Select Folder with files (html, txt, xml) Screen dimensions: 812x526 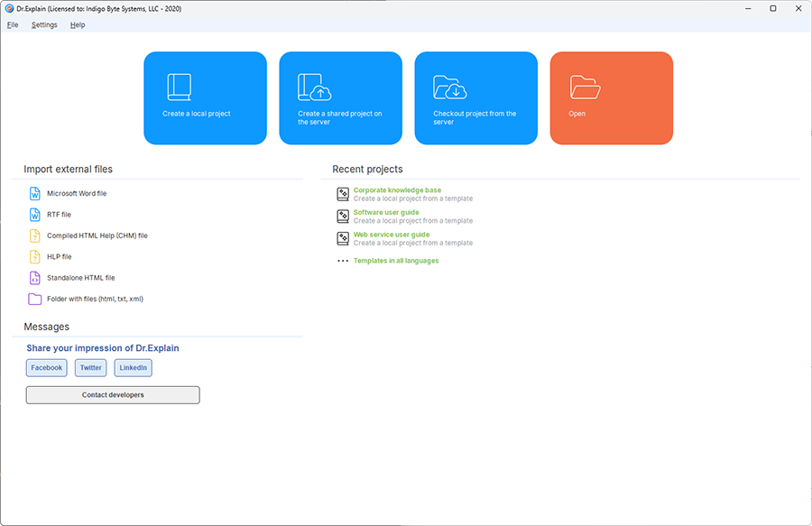tap(96, 299)
